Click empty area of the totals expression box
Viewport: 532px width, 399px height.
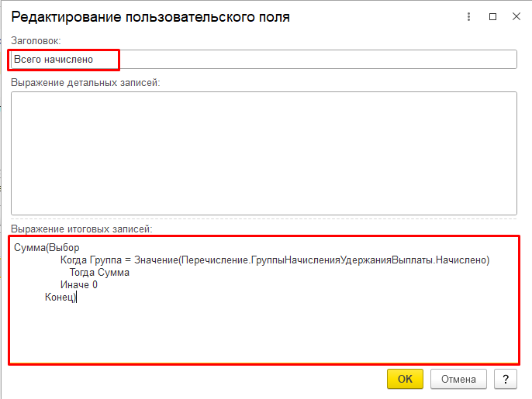click(264, 333)
